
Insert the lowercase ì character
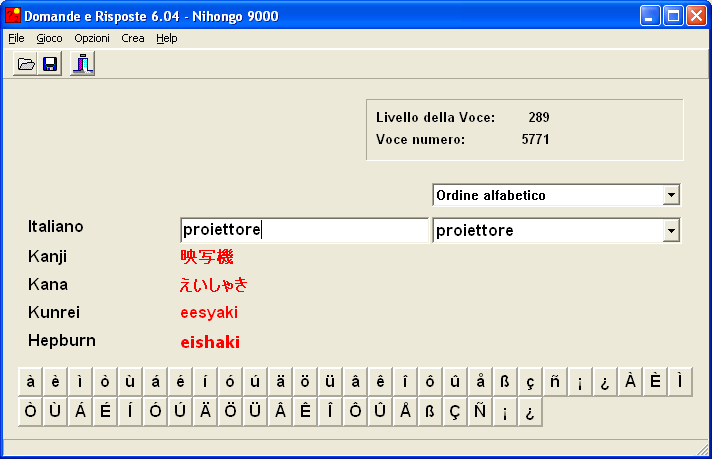pos(80,382)
